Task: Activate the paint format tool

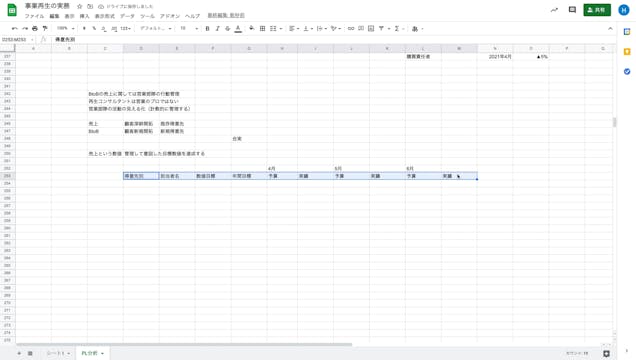Action: click(x=45, y=28)
